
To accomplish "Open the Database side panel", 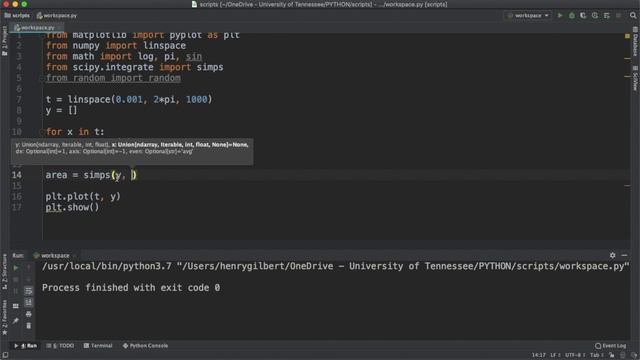I will [x=636, y=42].
